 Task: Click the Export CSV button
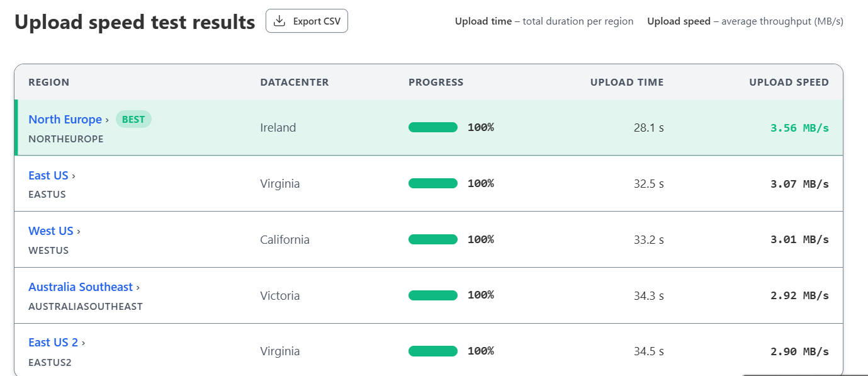307,21
